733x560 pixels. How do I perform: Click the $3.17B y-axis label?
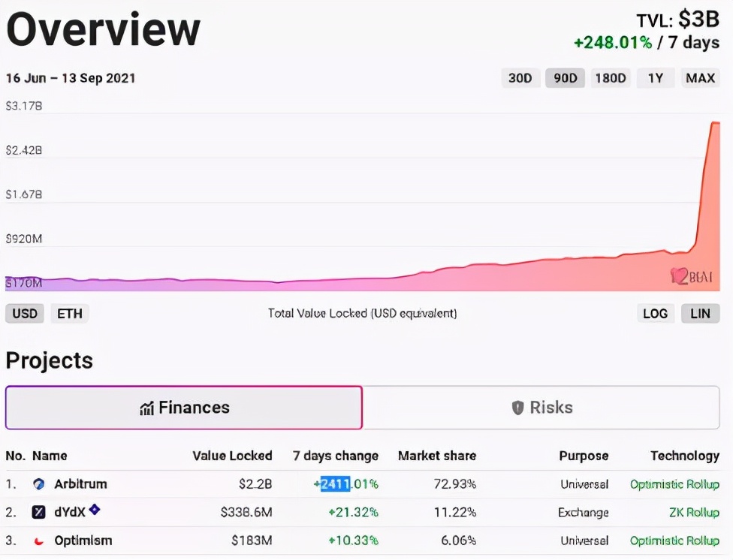(x=24, y=106)
